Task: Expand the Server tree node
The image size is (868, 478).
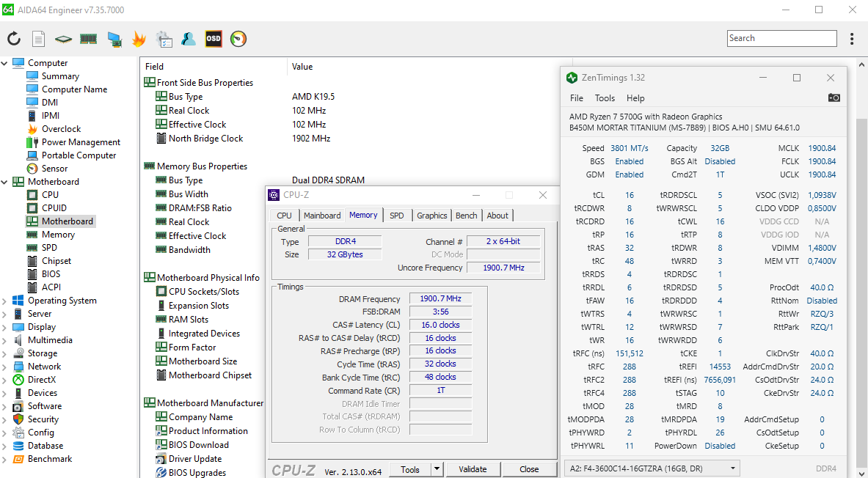Action: tap(4, 314)
